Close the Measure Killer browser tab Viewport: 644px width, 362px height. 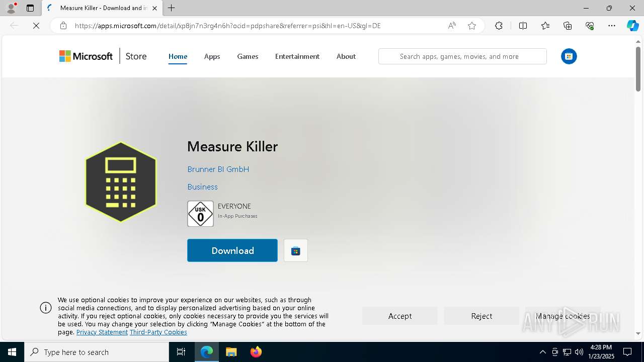coord(154,8)
